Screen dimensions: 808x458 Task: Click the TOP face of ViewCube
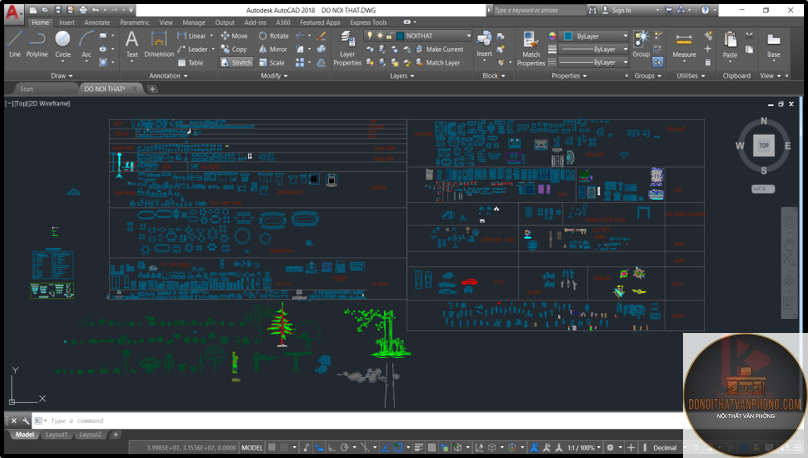tap(764, 145)
